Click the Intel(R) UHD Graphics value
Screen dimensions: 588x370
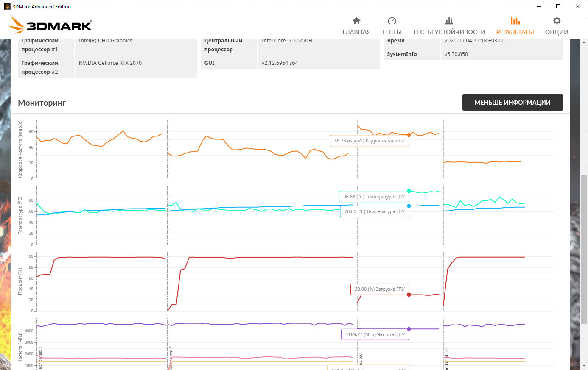click(106, 41)
